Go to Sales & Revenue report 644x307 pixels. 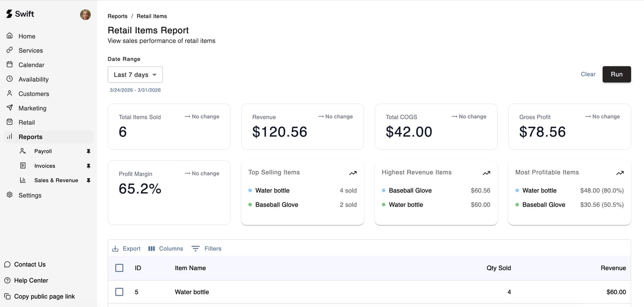point(56,180)
